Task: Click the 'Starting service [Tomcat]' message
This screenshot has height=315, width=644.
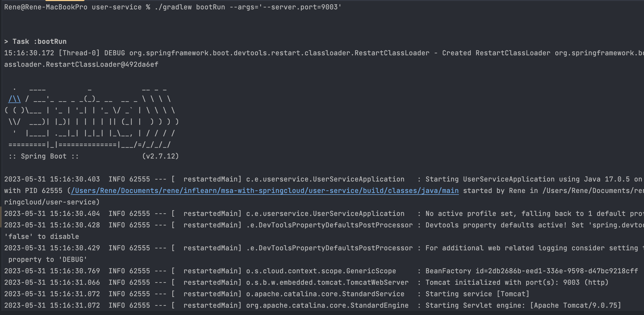Action: click(477, 294)
